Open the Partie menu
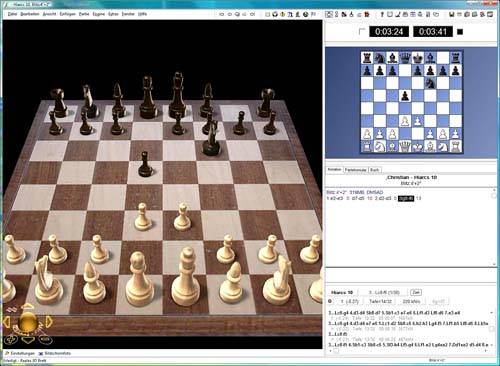 (84, 14)
